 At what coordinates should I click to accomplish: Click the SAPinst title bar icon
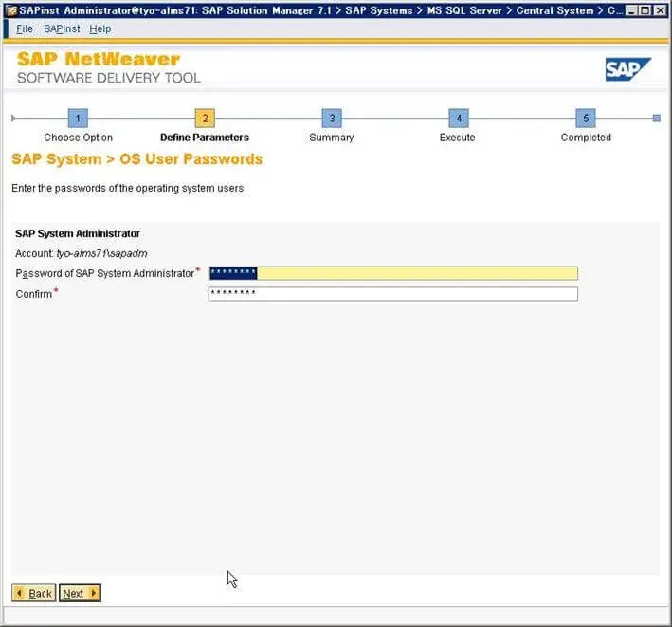click(11, 10)
